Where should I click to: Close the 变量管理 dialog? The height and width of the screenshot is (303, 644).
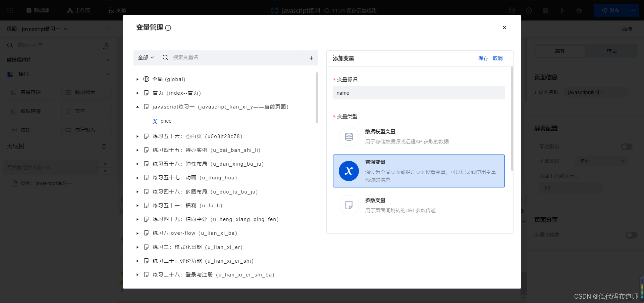(x=504, y=28)
